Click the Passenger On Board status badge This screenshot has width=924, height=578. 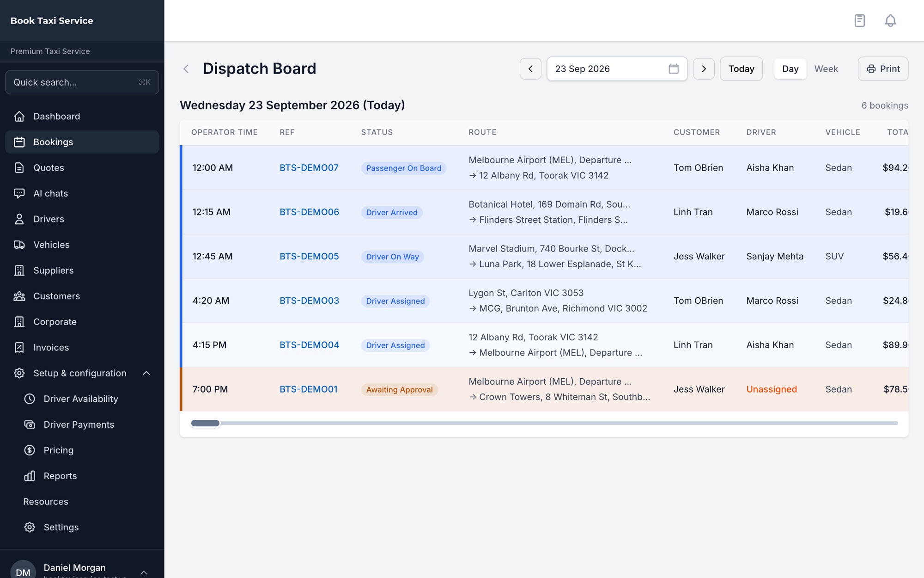[x=404, y=168]
